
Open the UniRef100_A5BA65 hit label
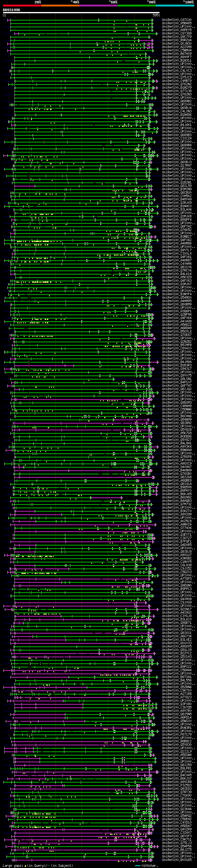[x=177, y=23]
